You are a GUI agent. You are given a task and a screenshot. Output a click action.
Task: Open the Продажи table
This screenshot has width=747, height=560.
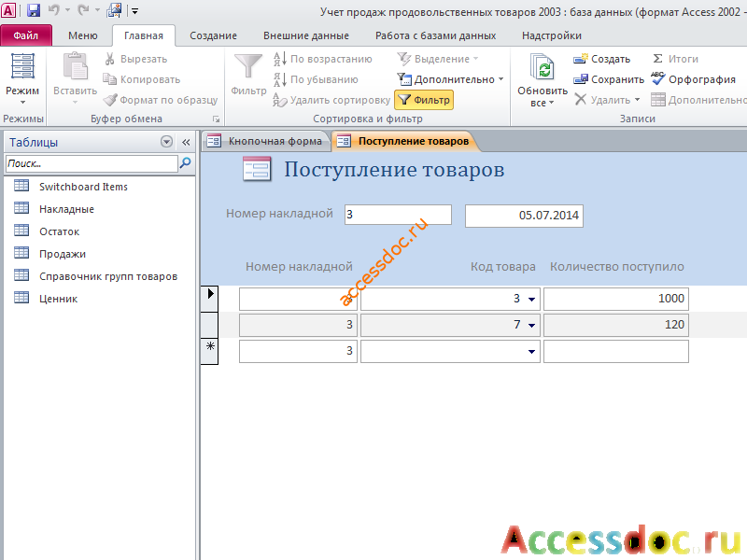62,254
